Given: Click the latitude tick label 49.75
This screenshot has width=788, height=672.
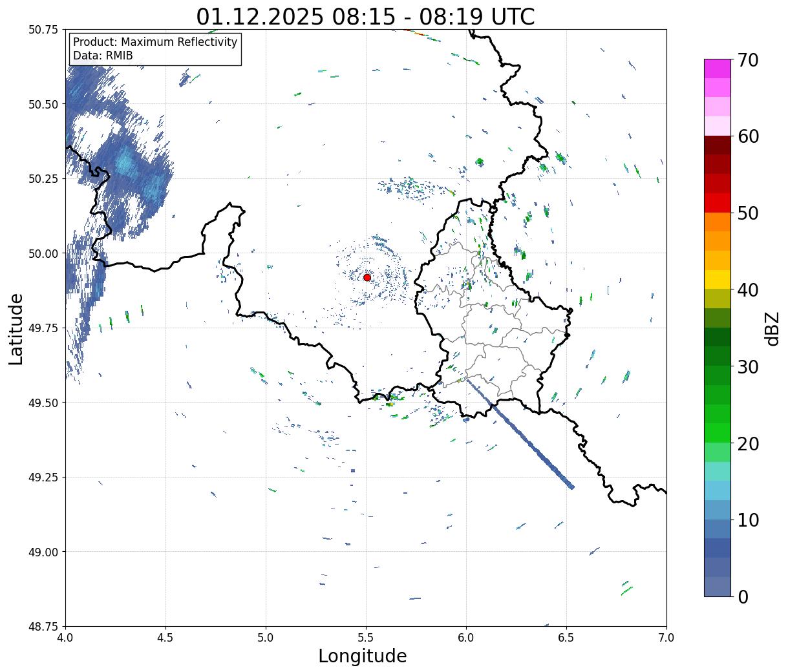Looking at the screenshot, I should [43, 328].
